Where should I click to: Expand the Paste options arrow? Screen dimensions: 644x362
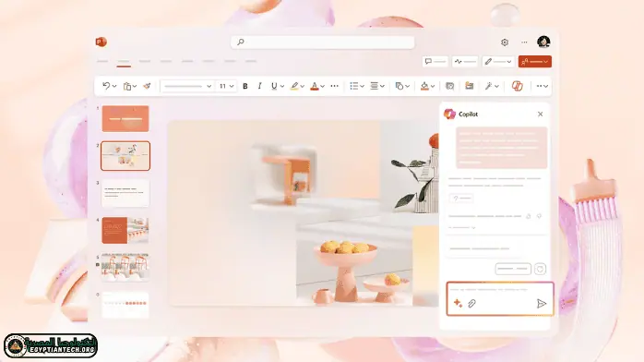pyautogui.click(x=135, y=86)
